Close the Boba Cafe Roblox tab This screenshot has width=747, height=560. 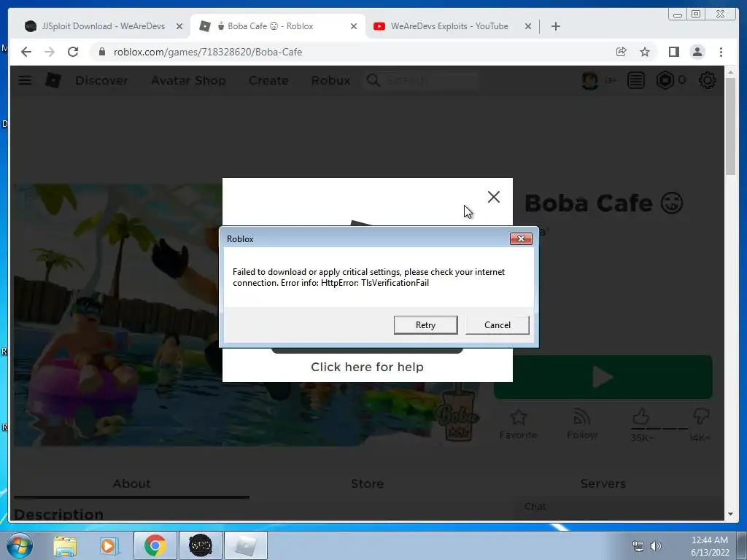click(x=354, y=26)
